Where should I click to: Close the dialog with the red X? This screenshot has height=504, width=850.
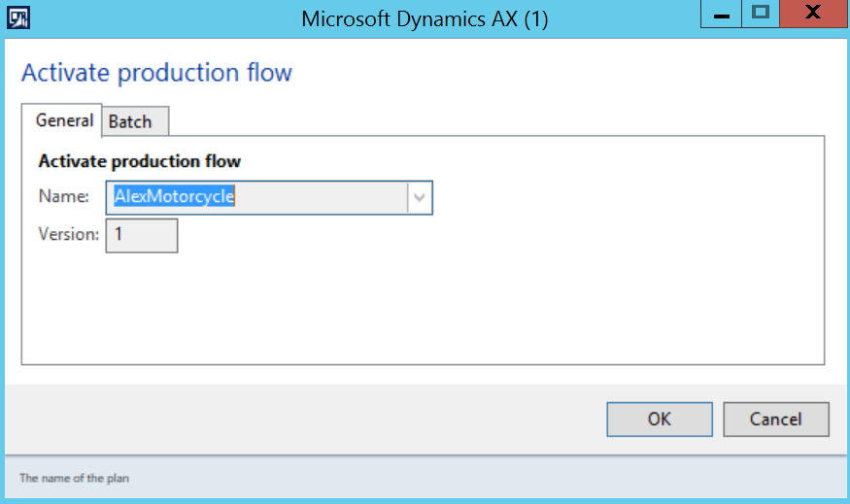click(814, 14)
